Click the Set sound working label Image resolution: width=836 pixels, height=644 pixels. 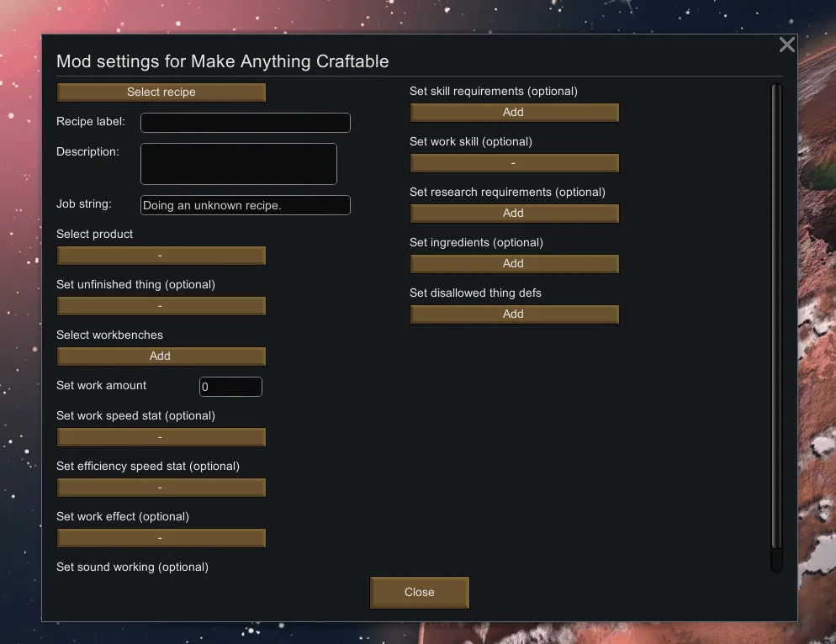pos(132,567)
